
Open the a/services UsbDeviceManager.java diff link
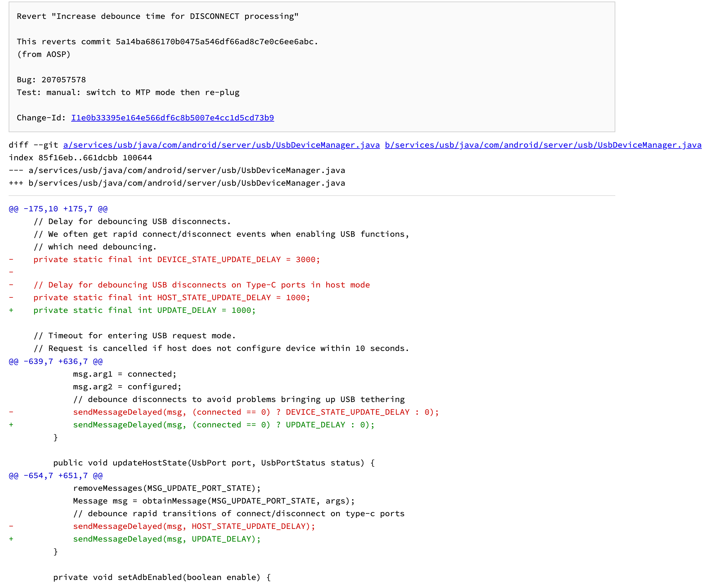222,145
